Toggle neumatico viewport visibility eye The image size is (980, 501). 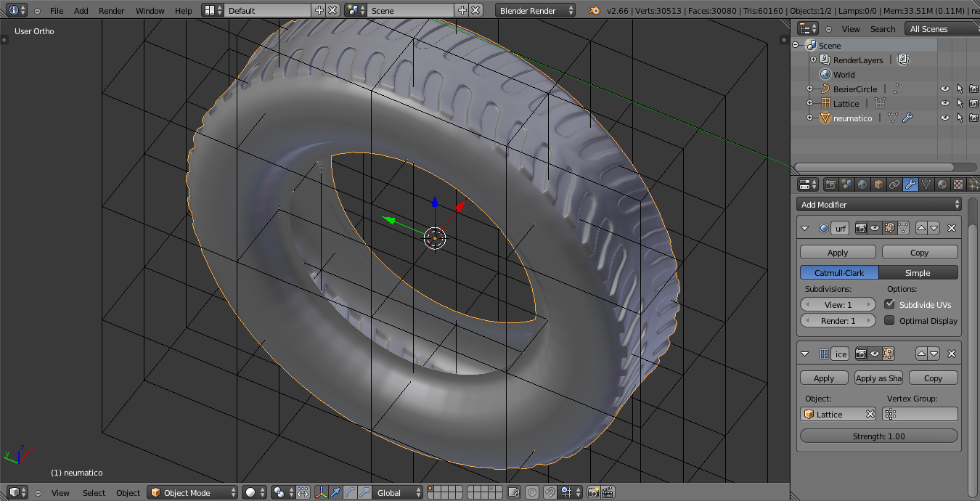(x=945, y=118)
